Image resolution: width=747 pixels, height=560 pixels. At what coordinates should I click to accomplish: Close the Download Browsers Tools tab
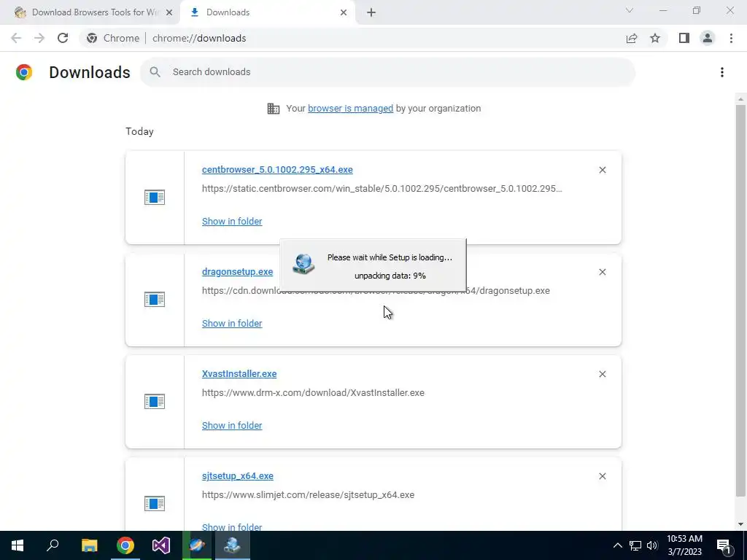(169, 12)
